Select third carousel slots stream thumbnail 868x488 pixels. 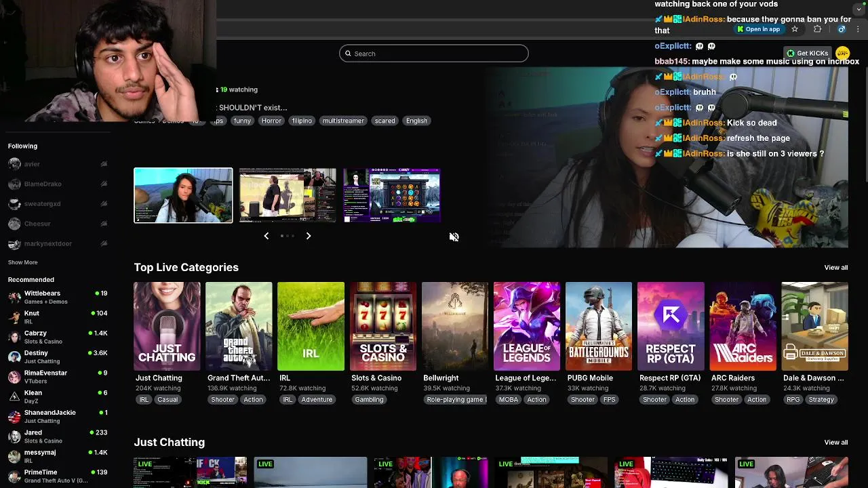(392, 195)
